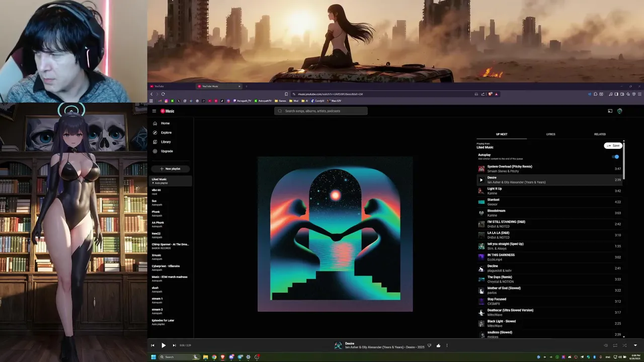Open the Cyberpriest - Villenoire playlist
The height and width of the screenshot is (362, 644).
(171, 268)
